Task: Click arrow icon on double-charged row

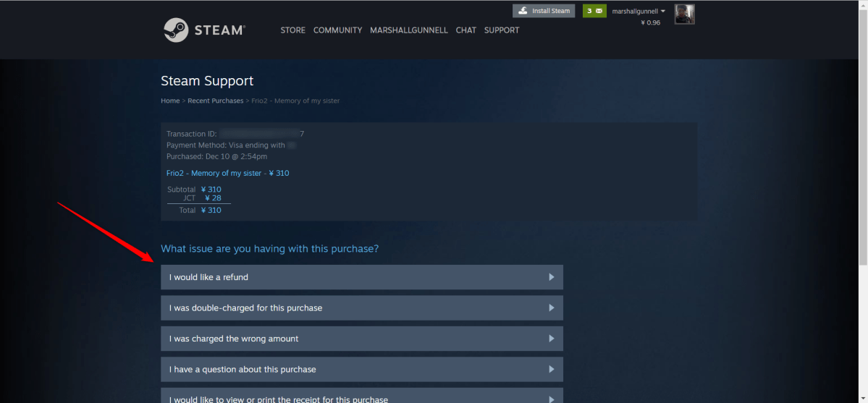Action: (x=551, y=308)
